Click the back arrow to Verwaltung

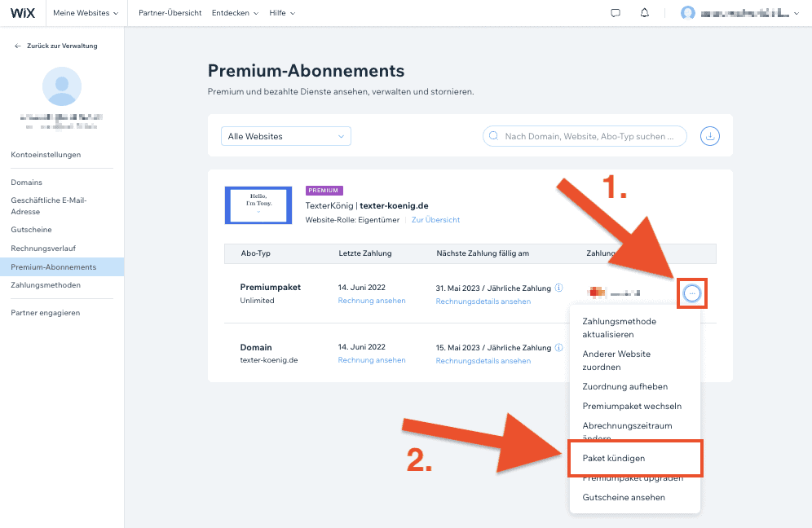[x=18, y=46]
